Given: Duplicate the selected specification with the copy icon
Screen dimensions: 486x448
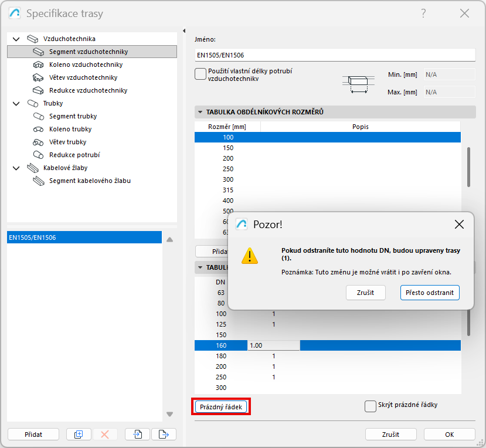Looking at the screenshot, I should 79,435.
